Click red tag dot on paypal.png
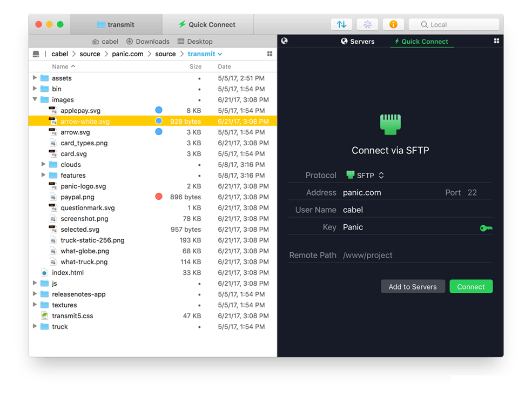 (158, 197)
